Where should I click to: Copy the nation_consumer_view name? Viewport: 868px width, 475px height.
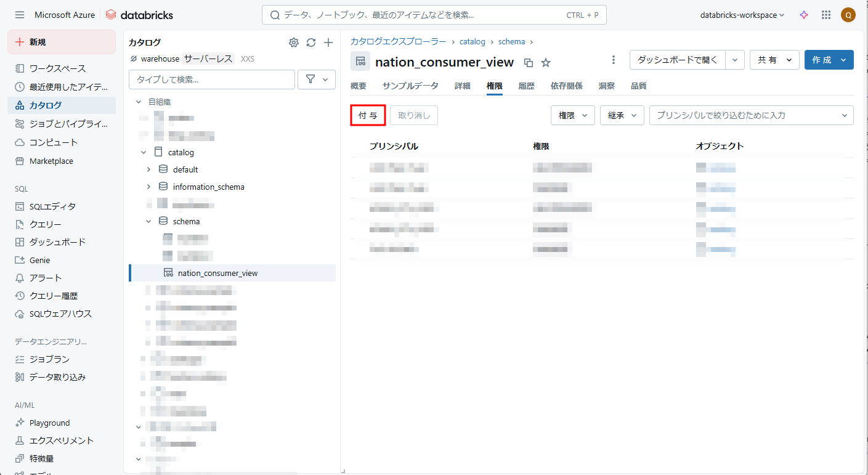(x=529, y=62)
